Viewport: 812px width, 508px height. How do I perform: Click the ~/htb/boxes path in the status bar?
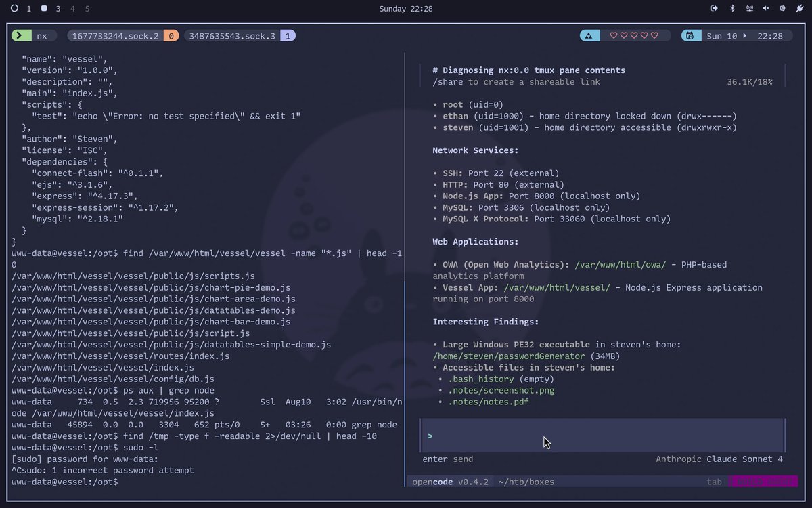[x=526, y=482]
